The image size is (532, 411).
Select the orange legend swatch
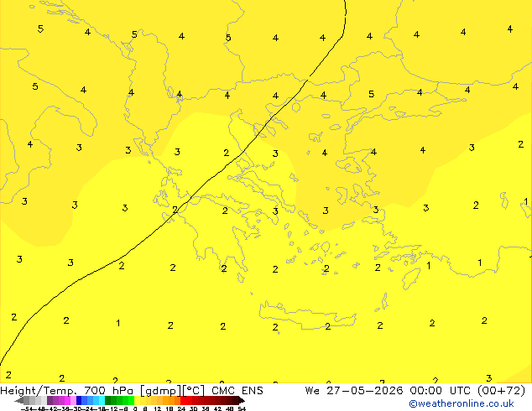click(x=172, y=400)
